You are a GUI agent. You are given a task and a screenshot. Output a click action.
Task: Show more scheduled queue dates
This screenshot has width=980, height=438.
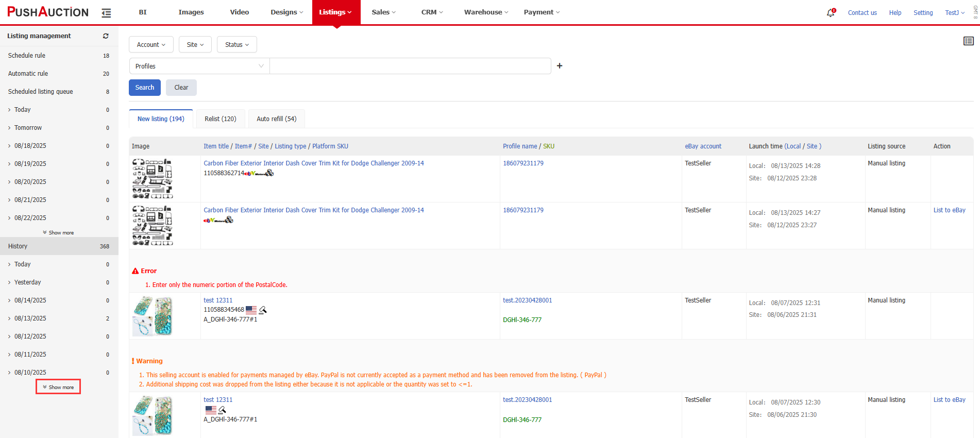tap(58, 233)
